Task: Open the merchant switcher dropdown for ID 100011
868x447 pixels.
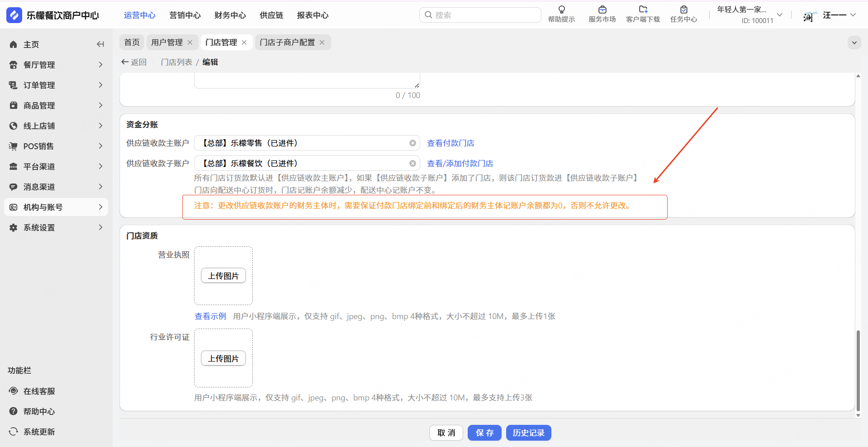Action: (779, 15)
